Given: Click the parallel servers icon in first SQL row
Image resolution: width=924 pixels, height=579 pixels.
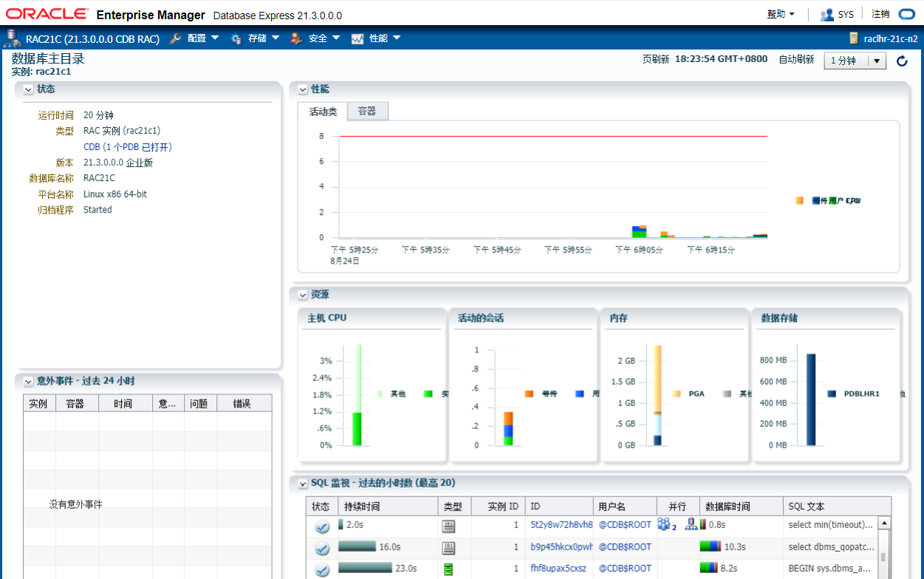Looking at the screenshot, I should tap(664, 524).
